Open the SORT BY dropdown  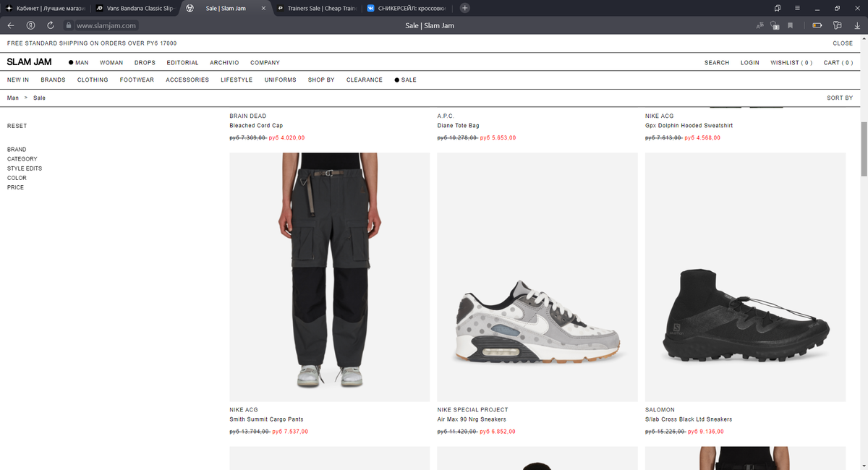coord(840,98)
